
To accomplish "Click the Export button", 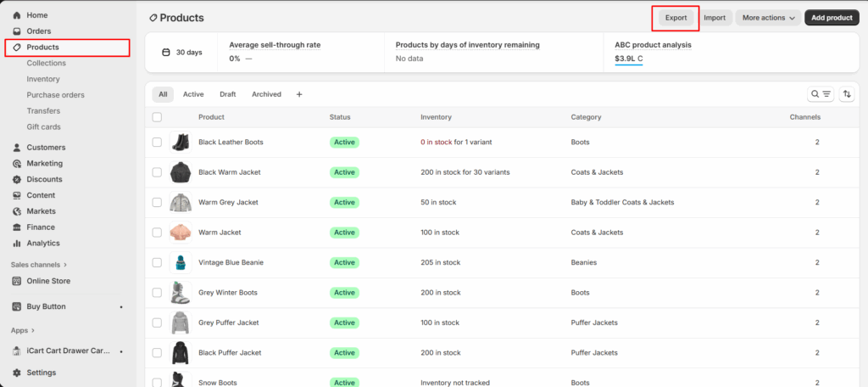I will 676,17.
